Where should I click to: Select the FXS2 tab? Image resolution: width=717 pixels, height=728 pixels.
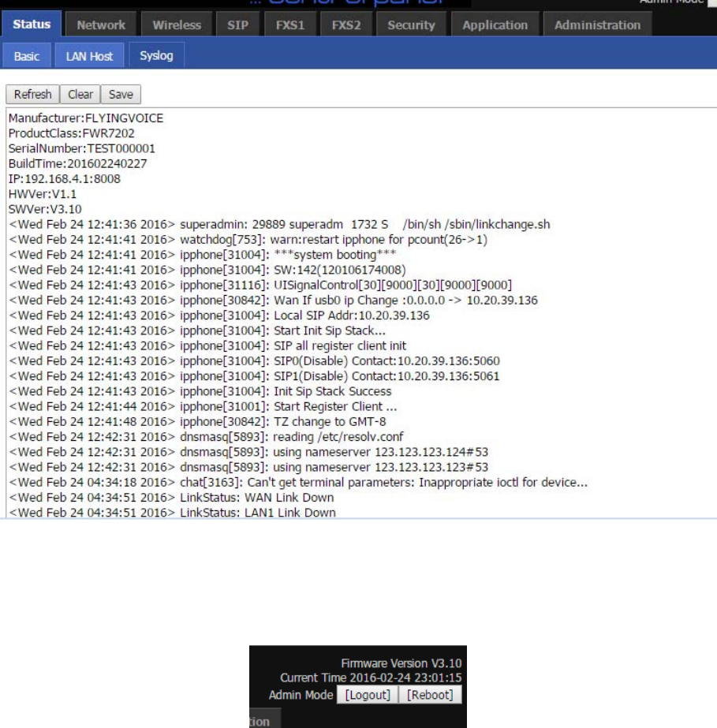coord(346,24)
